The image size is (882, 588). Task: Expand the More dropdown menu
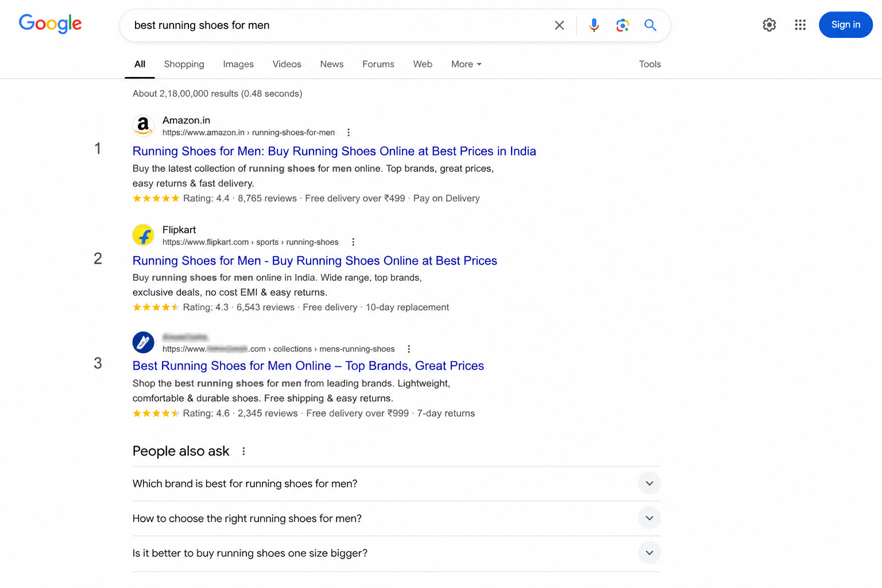(x=466, y=64)
